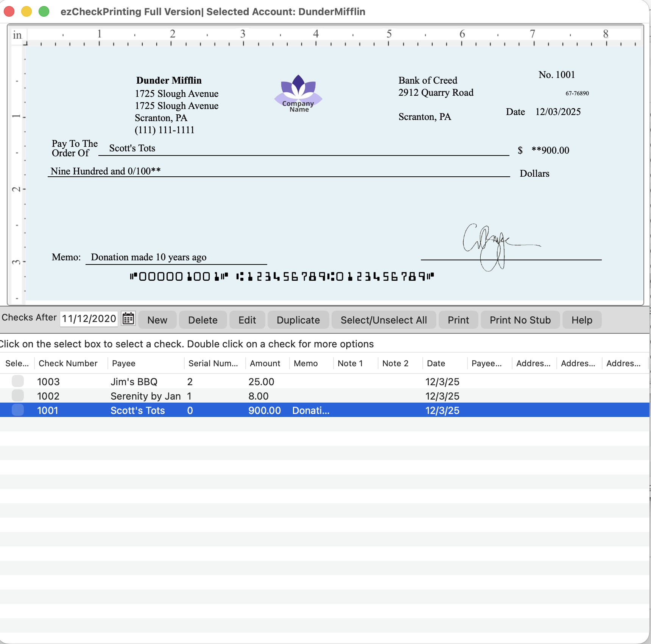Click the company logo on the check
The image size is (651, 644).
[298, 93]
